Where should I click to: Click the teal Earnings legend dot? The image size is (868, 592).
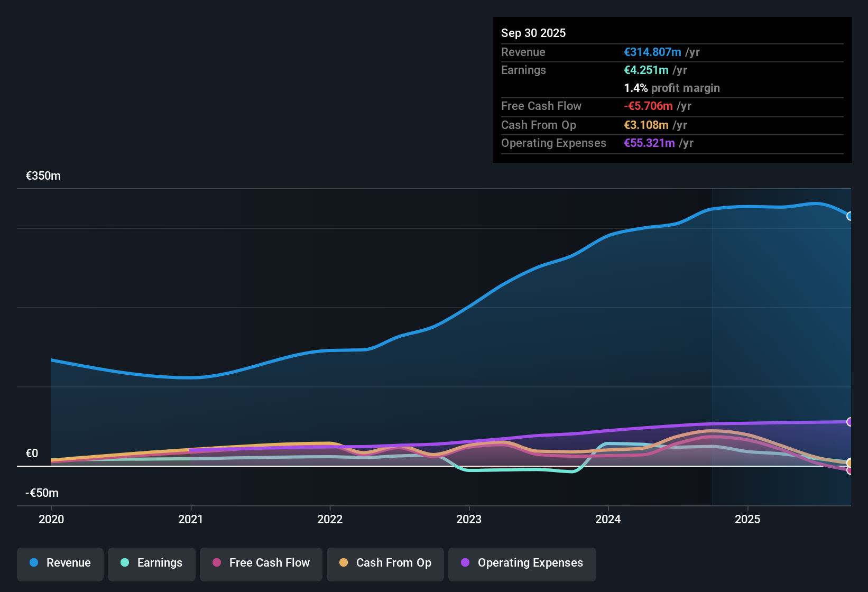point(125,562)
